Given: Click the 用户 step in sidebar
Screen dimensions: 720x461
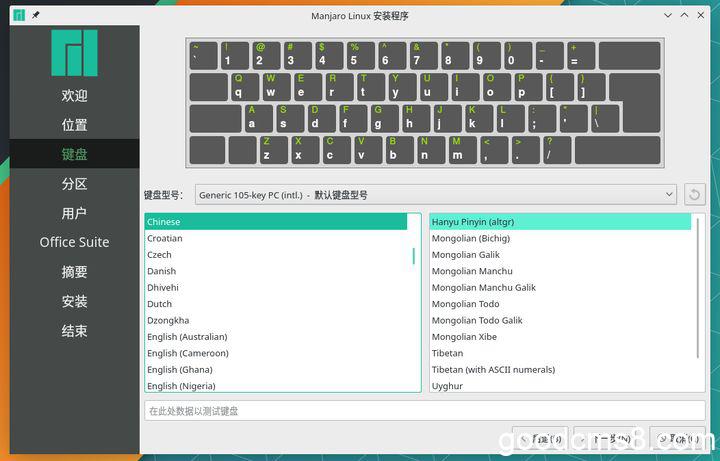Looking at the screenshot, I should (x=74, y=213).
